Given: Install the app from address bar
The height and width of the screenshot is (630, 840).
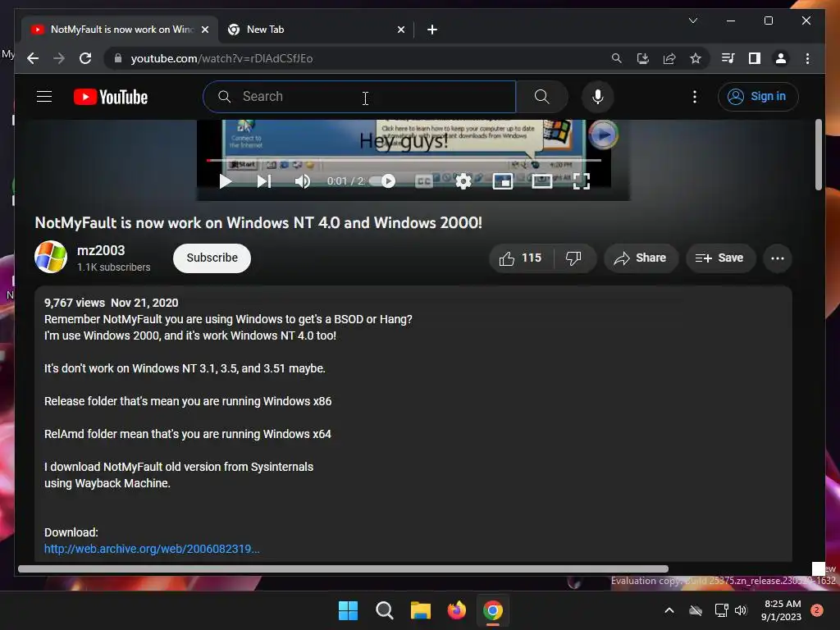Looking at the screenshot, I should [643, 58].
